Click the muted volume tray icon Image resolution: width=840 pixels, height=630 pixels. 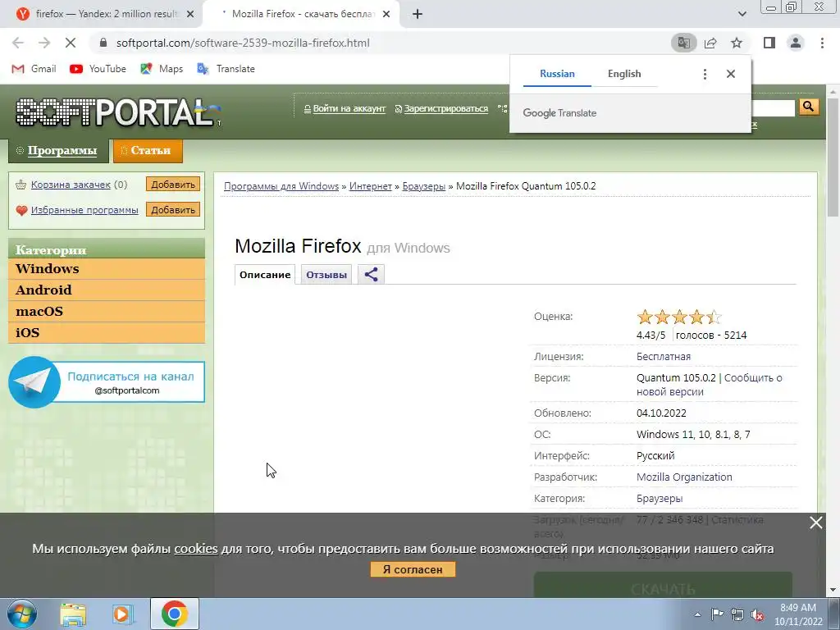[x=757, y=614]
